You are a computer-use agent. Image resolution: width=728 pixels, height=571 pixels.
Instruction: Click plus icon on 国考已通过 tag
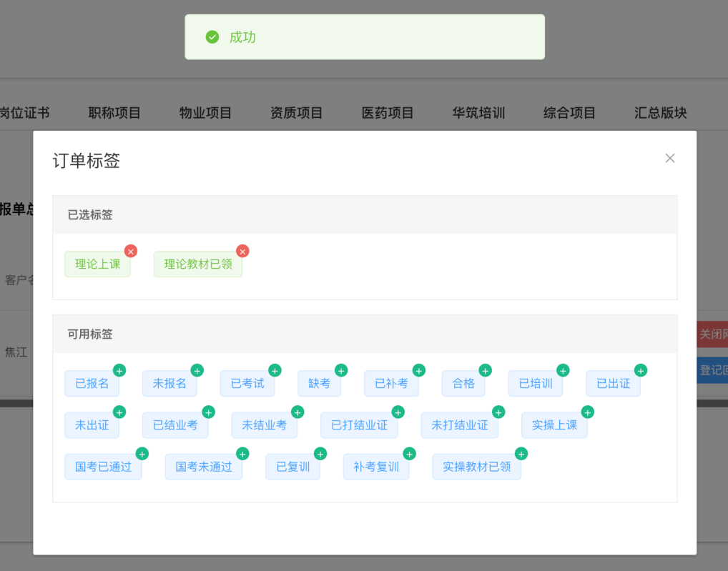(142, 453)
